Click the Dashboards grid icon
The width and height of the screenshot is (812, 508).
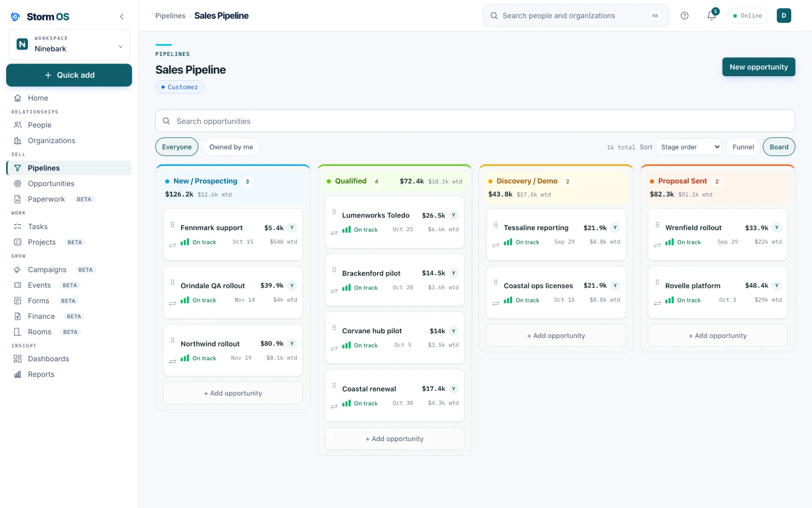pos(18,359)
